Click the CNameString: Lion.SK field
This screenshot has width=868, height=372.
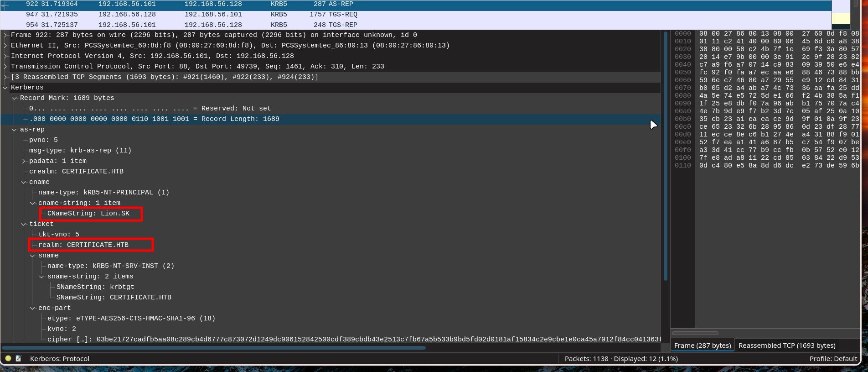[x=88, y=214]
